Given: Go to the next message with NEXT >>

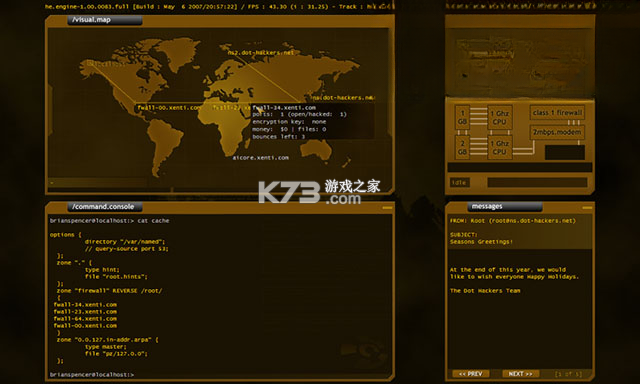Looking at the screenshot, I should [x=520, y=374].
